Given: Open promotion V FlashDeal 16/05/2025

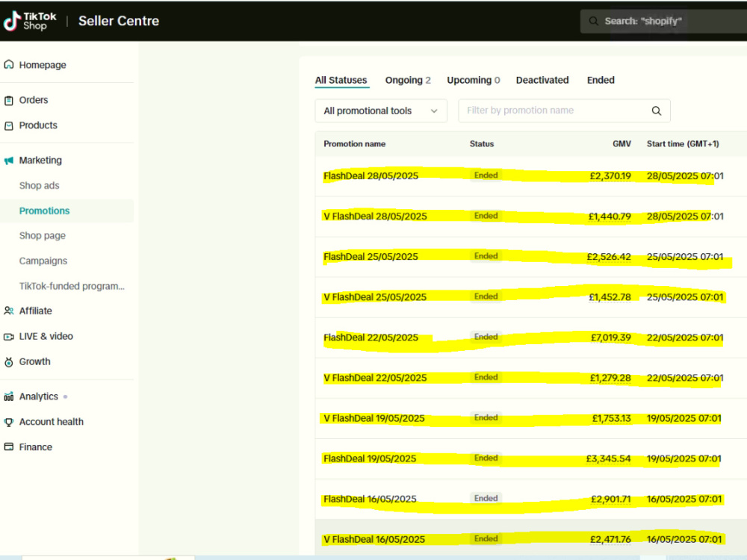Looking at the screenshot, I should click(x=374, y=540).
